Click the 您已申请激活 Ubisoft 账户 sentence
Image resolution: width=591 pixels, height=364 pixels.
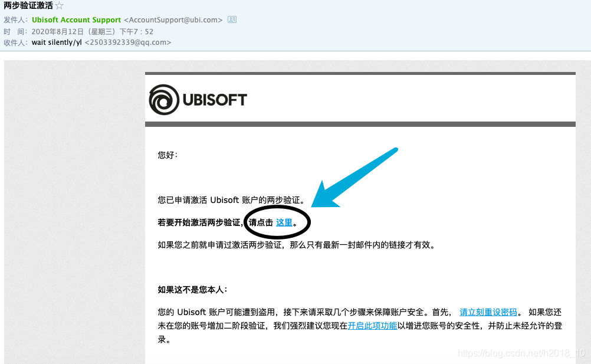pos(231,200)
